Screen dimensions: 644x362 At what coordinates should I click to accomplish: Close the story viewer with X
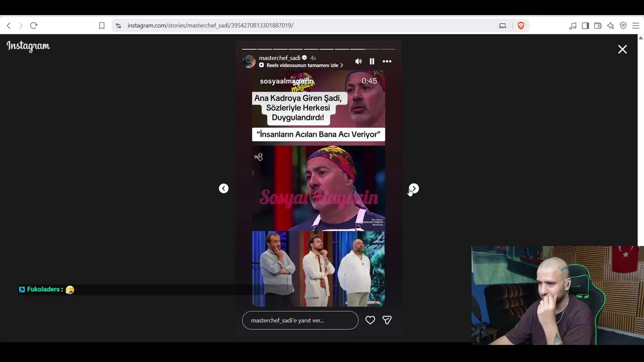[x=622, y=49]
